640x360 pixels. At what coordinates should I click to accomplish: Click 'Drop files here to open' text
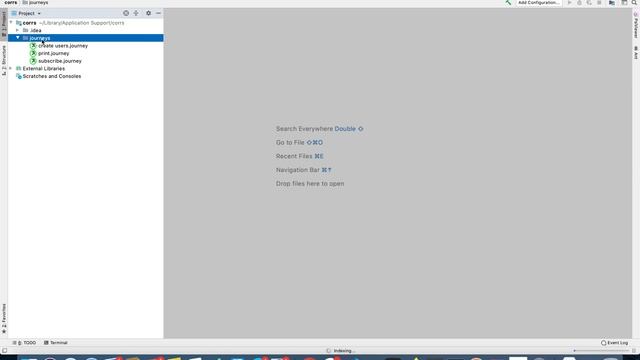(310, 184)
